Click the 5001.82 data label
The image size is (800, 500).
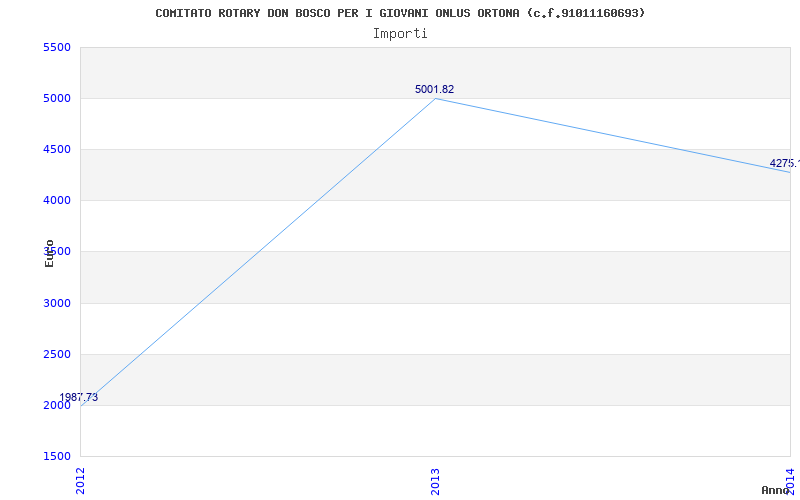[x=434, y=89]
